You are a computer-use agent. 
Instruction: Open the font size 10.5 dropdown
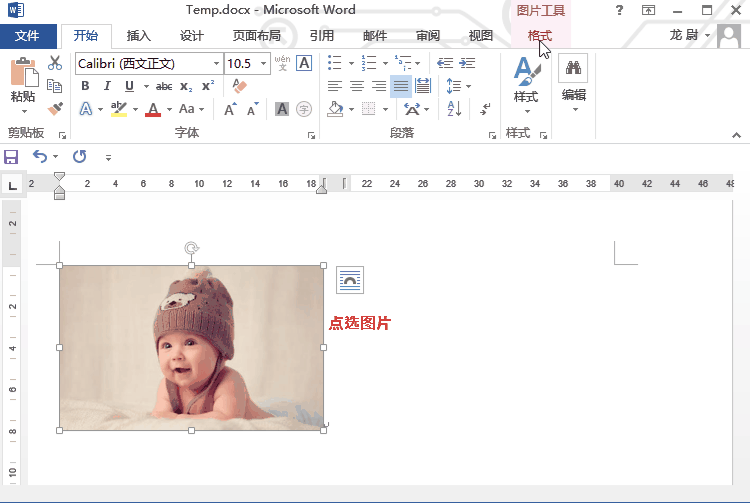click(x=264, y=63)
